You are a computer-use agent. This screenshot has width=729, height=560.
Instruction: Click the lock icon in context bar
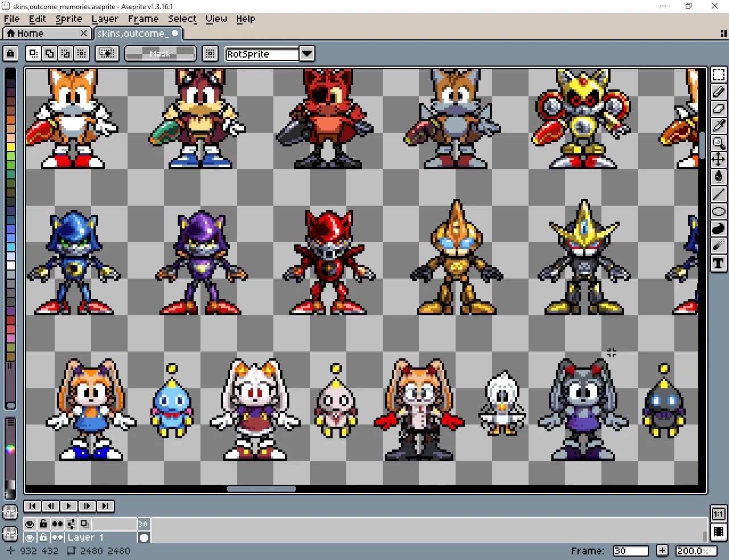(10, 54)
